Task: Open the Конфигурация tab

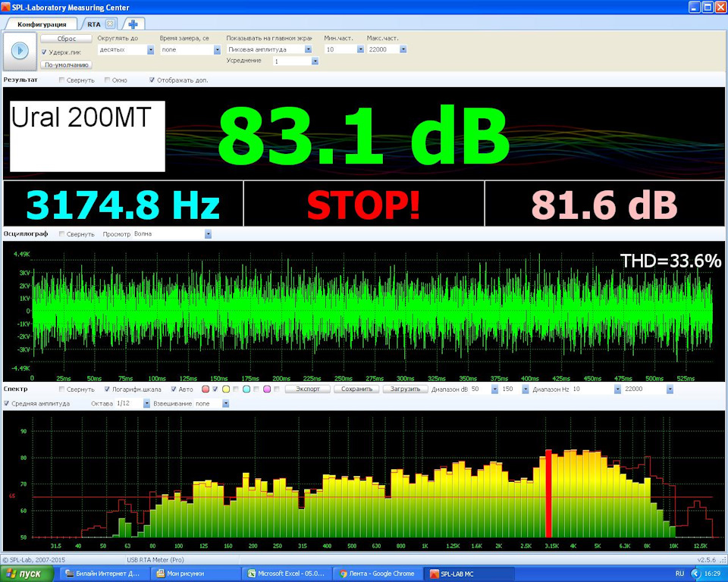Action: click(42, 24)
